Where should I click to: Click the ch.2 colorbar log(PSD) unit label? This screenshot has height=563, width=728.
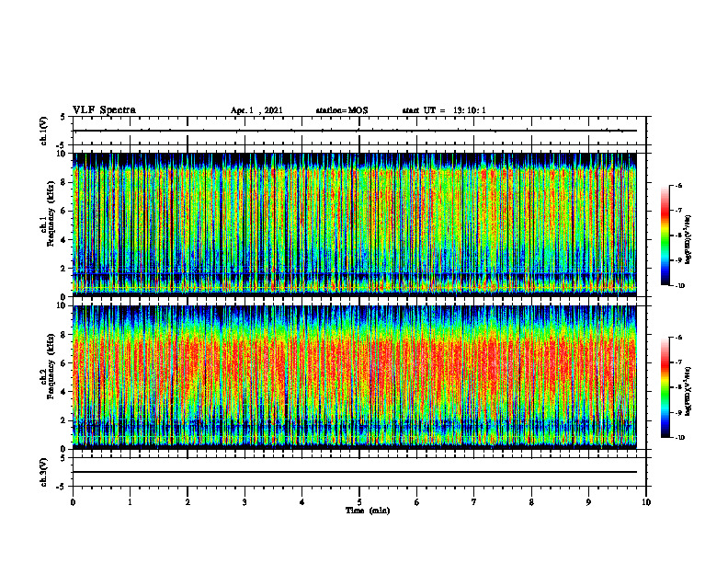(688, 392)
